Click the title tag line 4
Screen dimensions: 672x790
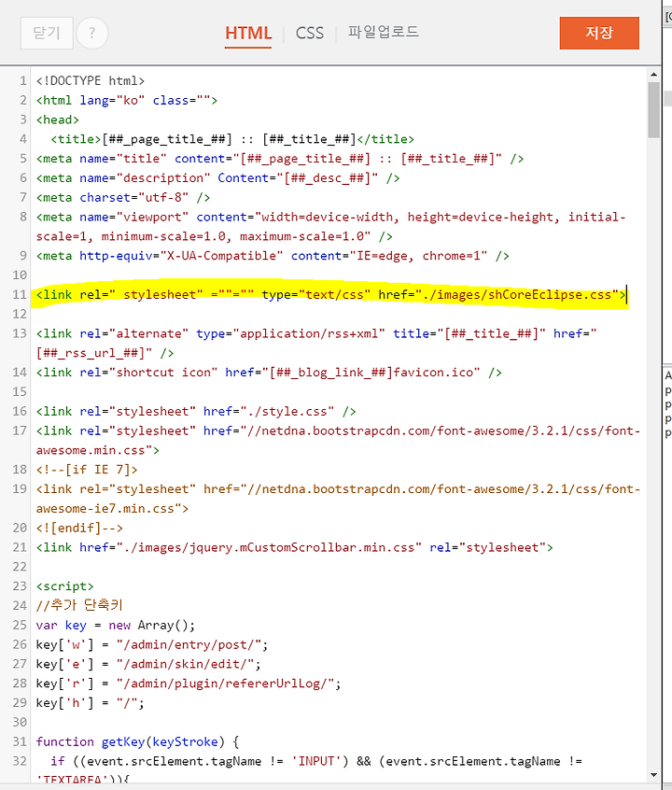click(232, 139)
